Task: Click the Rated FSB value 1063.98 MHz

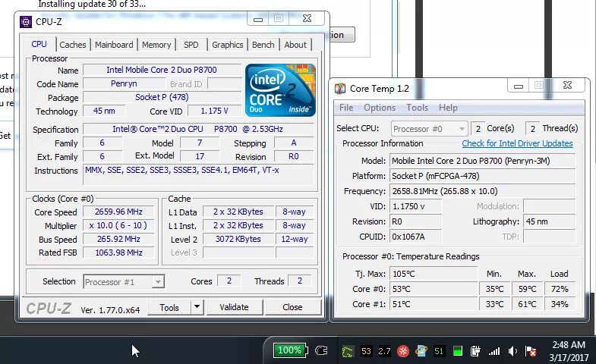Action: tap(118, 253)
